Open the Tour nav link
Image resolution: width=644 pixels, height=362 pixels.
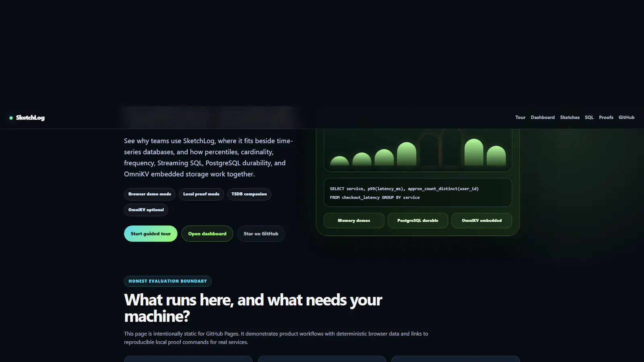(520, 117)
